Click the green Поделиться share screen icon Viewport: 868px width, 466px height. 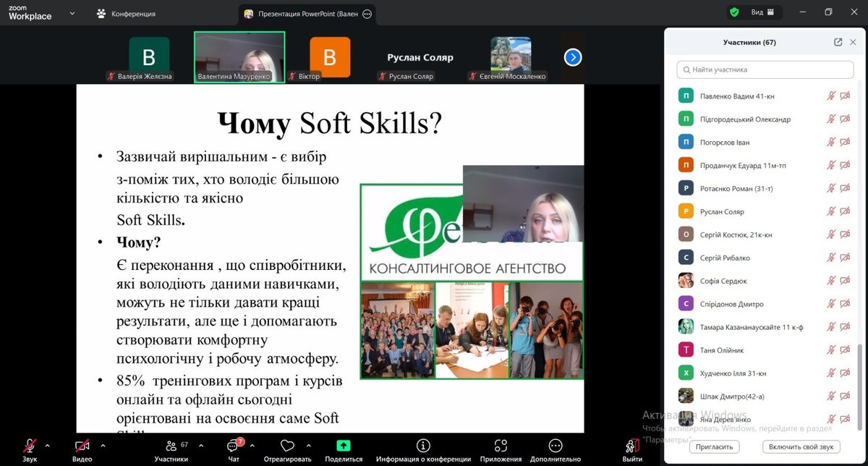click(344, 446)
